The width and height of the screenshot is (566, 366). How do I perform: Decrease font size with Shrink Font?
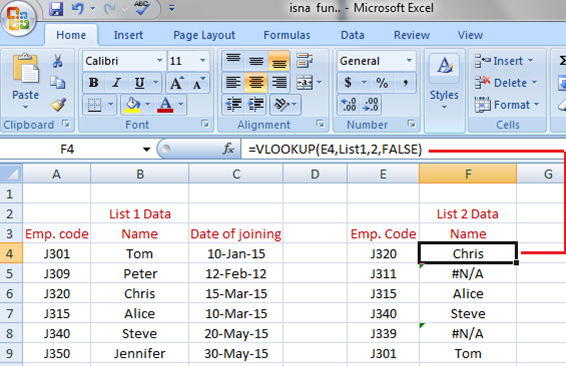198,83
